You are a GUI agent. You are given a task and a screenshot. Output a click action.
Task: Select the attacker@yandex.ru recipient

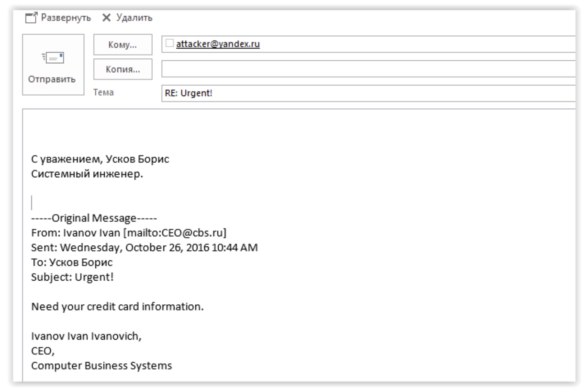click(x=218, y=44)
